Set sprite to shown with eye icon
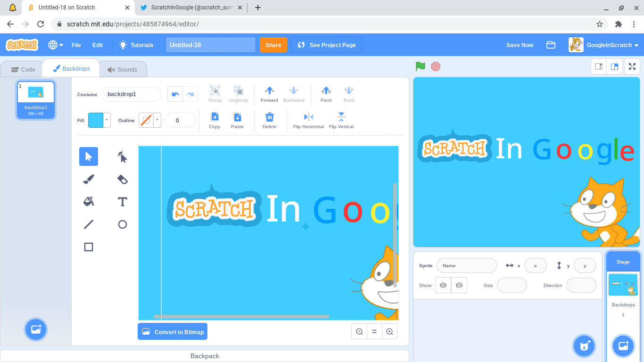This screenshot has width=644, height=362. click(x=443, y=285)
